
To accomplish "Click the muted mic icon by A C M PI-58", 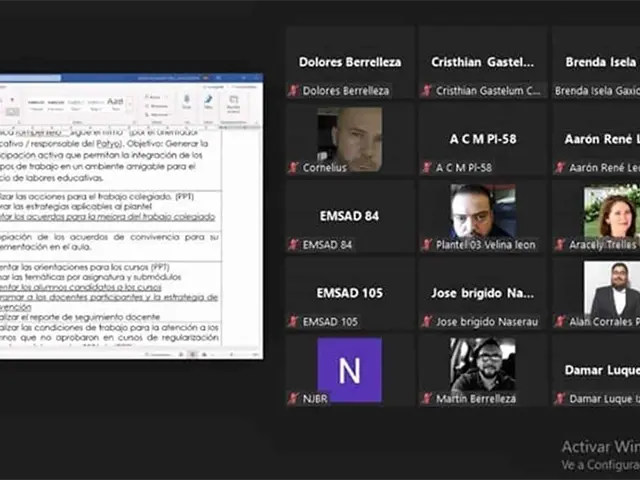I will [x=427, y=167].
